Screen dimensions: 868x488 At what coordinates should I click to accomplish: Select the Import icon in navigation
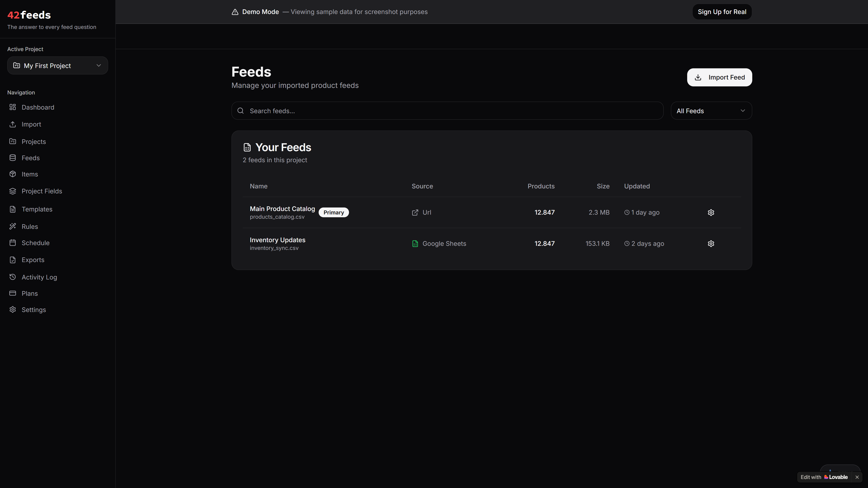click(12, 124)
